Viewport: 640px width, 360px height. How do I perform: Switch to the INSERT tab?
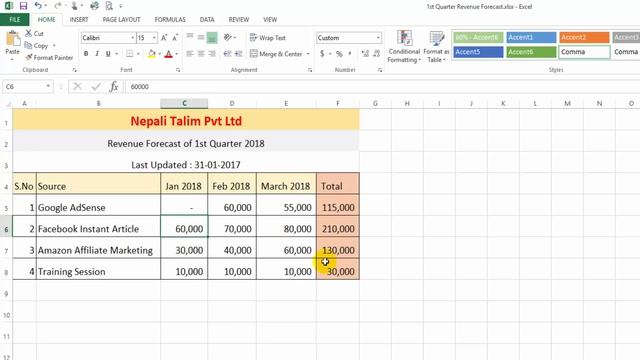pos(79,19)
